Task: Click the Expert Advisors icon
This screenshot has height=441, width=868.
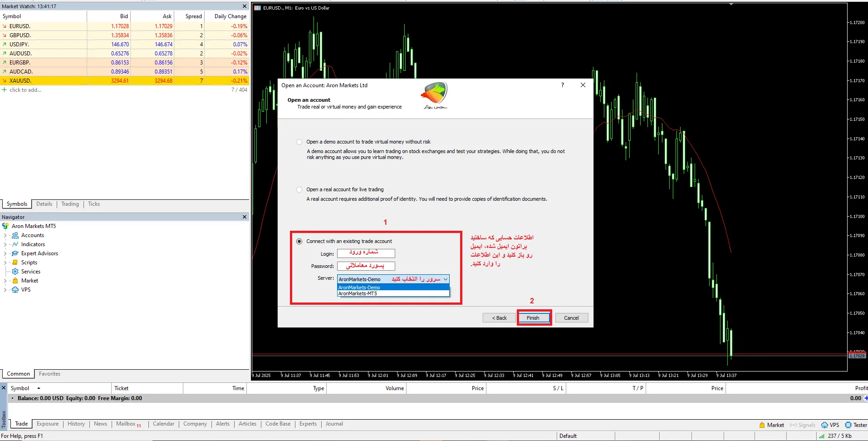Action: (x=15, y=253)
